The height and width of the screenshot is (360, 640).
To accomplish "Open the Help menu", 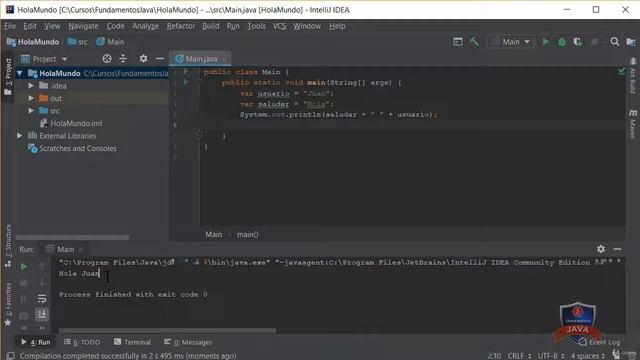I will pyautogui.click(x=337, y=26).
